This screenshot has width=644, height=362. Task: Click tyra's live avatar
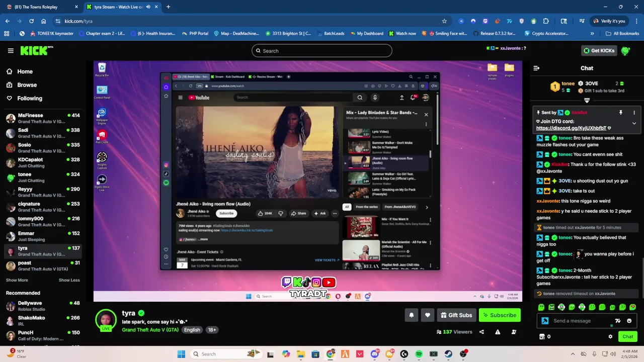pos(106,320)
